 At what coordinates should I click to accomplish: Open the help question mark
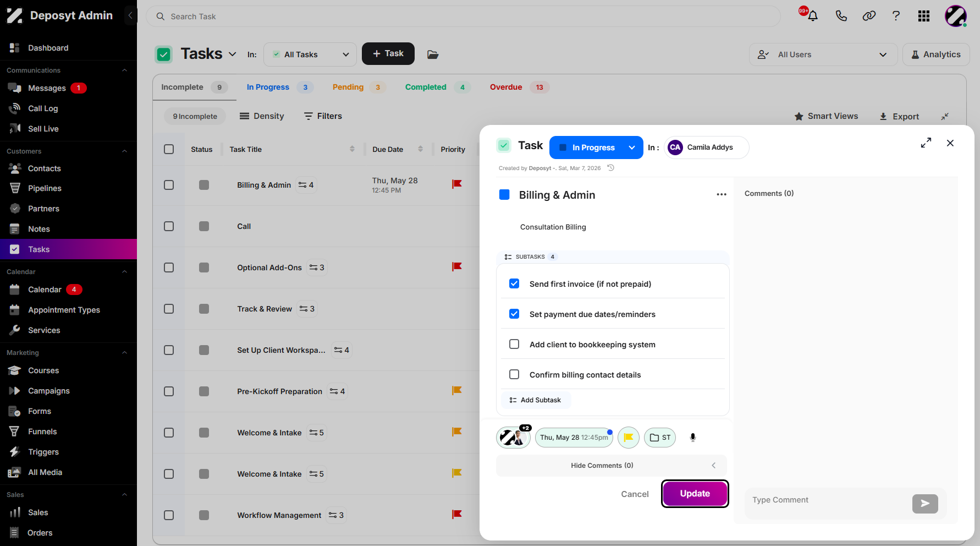896,16
